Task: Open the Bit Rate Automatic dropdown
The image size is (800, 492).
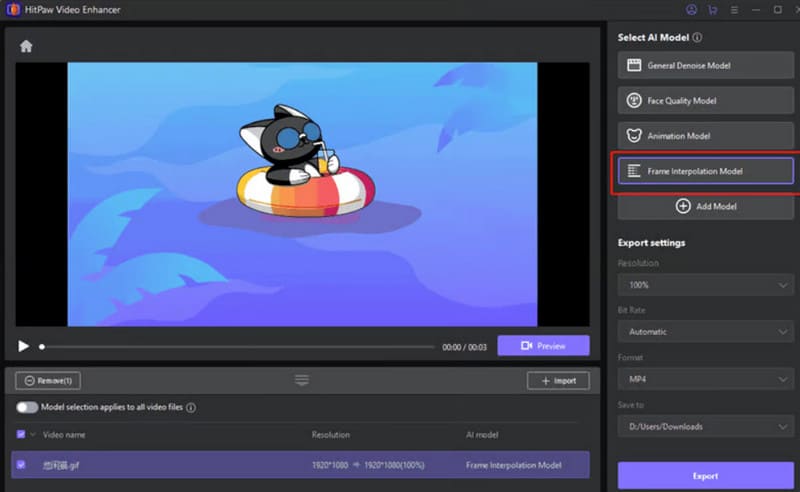Action: pyautogui.click(x=706, y=331)
